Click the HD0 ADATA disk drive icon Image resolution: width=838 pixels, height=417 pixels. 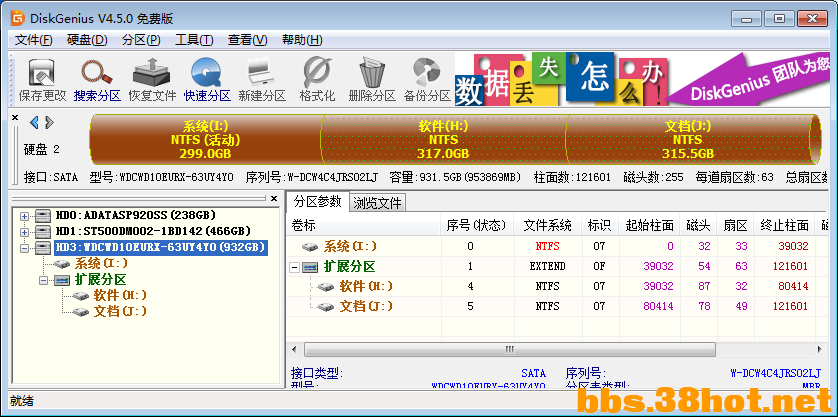click(x=43, y=216)
